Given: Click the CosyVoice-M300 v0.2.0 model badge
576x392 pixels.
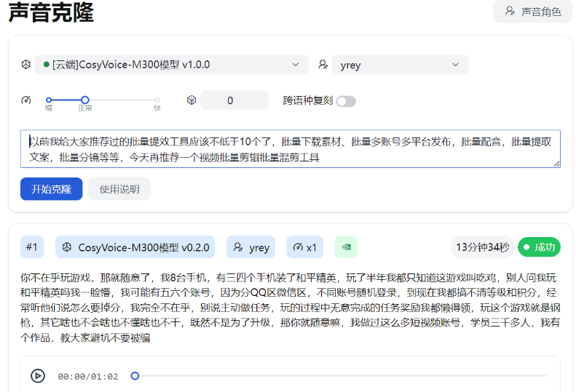Looking at the screenshot, I should pyautogui.click(x=135, y=247).
